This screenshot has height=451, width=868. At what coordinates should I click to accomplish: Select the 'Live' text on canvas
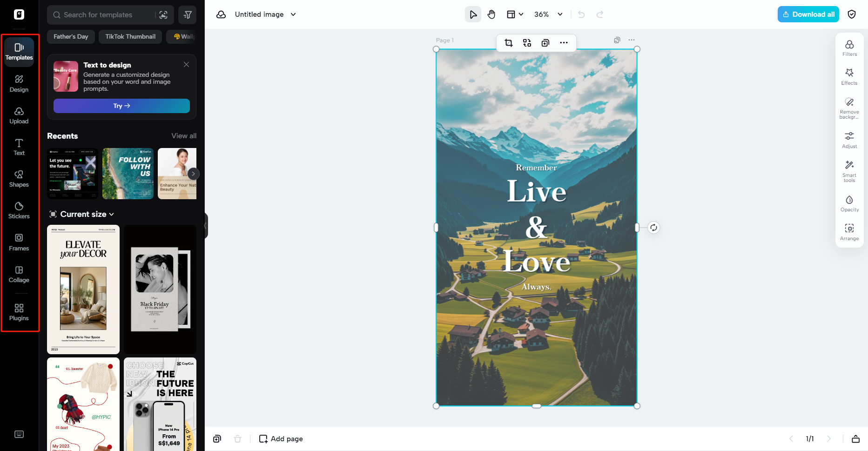[x=537, y=191]
